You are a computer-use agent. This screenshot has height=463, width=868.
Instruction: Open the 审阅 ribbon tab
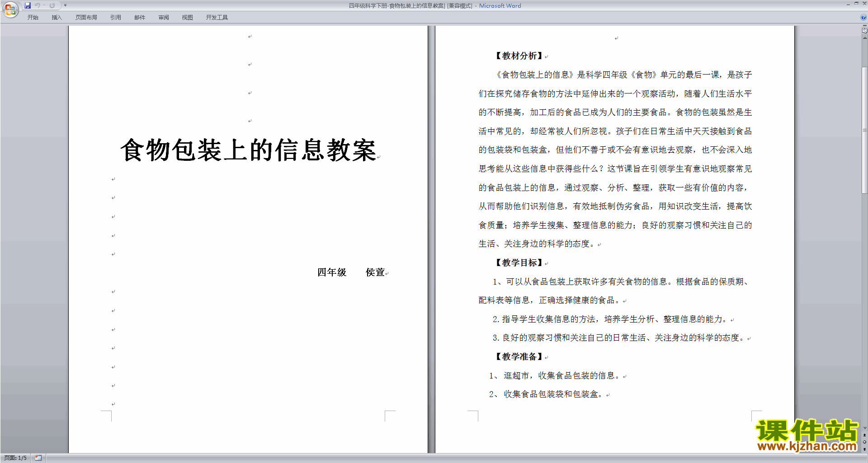click(164, 18)
